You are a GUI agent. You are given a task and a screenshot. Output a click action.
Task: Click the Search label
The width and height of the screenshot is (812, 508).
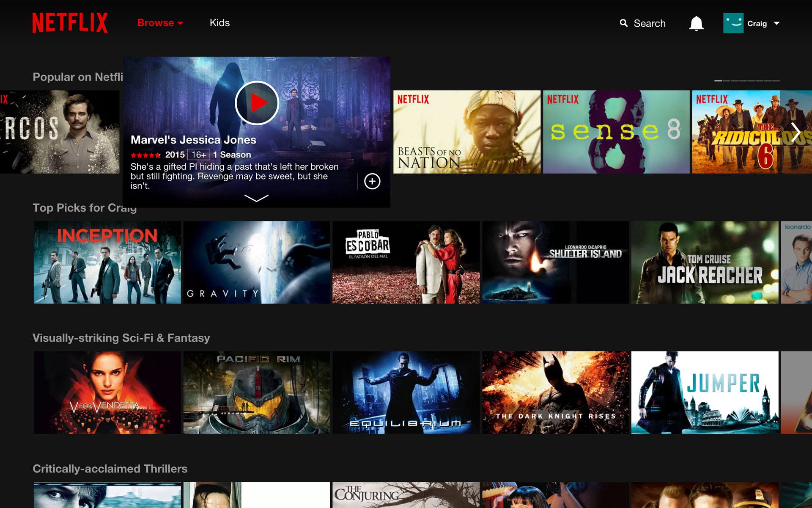click(x=649, y=23)
